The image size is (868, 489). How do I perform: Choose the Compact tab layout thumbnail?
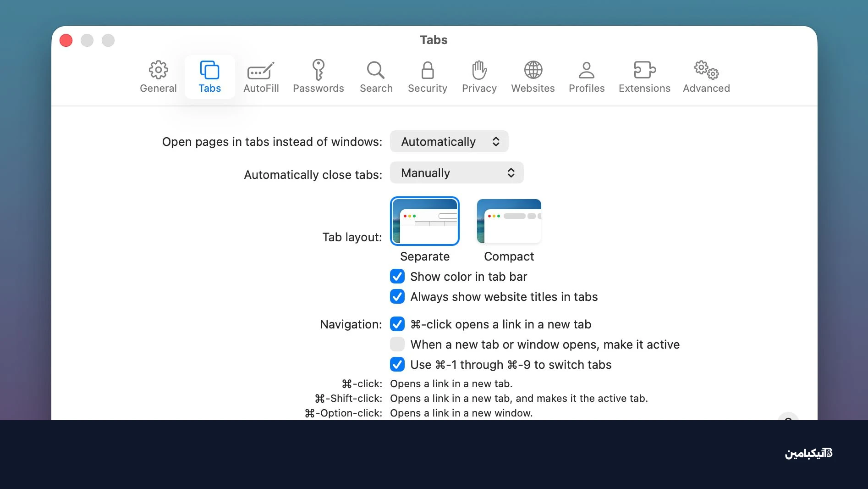[x=509, y=221]
